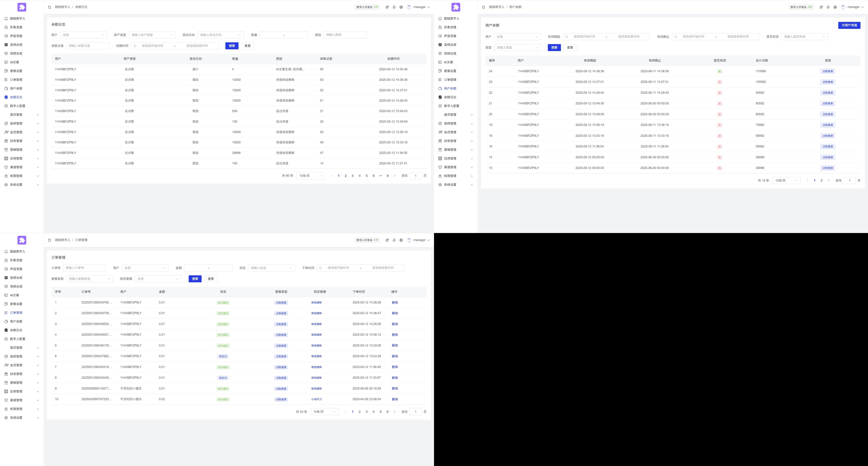Screen dimensions: 868x466
Task: Open settings gear in 余额日志 window header
Action: [401, 7]
